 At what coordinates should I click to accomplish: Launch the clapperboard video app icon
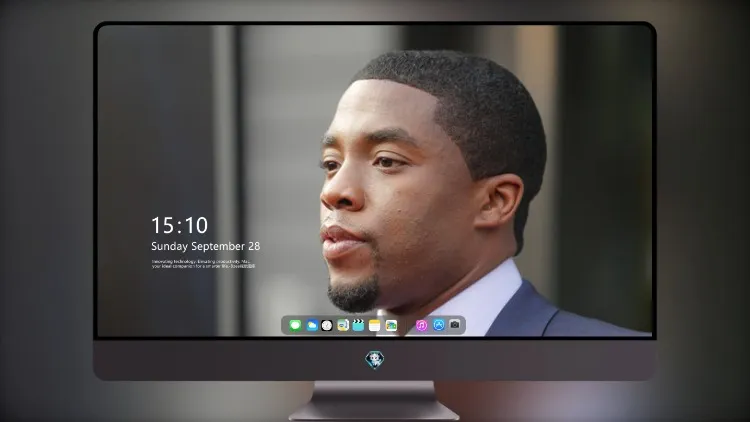tap(358, 325)
